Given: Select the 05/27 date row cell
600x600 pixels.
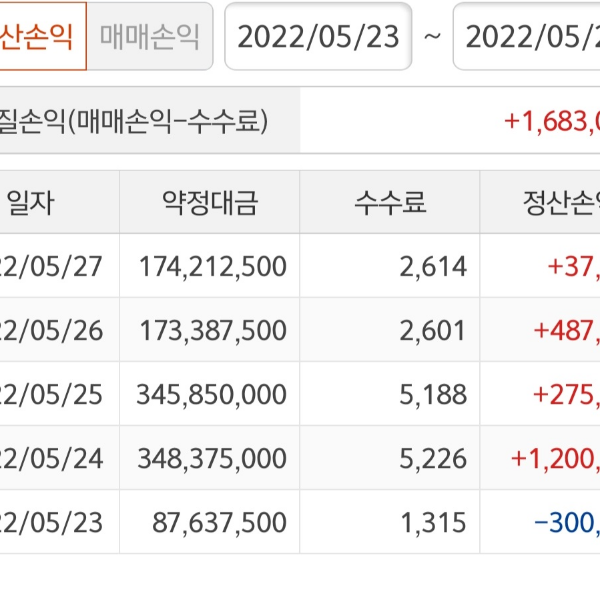Looking at the screenshot, I should (55, 266).
